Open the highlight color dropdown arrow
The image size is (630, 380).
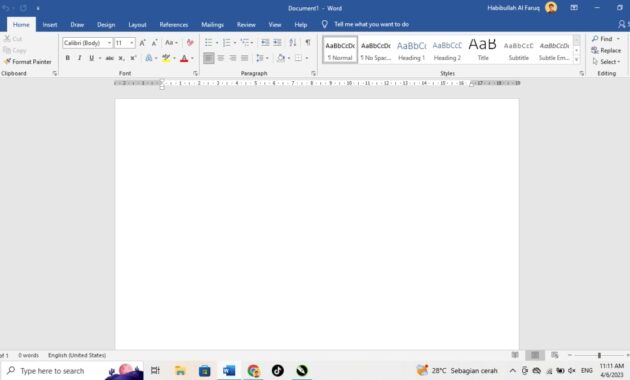pyautogui.click(x=174, y=59)
